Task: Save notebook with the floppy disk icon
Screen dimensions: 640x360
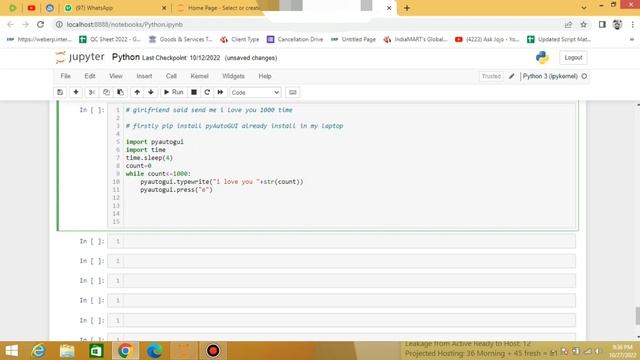Action: pos(60,92)
